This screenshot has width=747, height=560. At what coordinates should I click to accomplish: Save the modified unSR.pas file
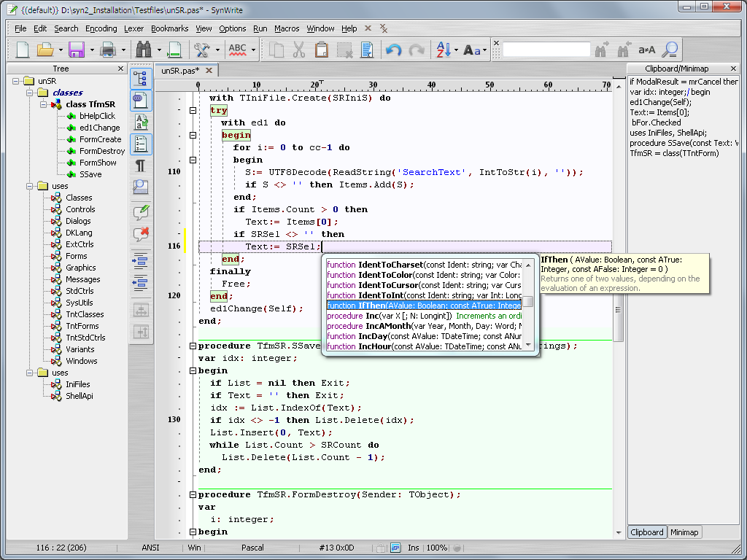[76, 50]
